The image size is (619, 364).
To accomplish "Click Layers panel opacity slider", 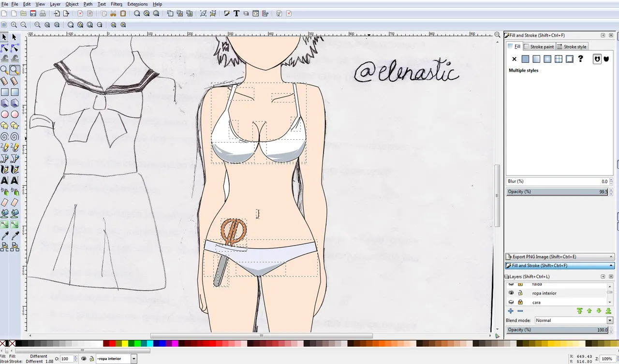I will pyautogui.click(x=557, y=330).
